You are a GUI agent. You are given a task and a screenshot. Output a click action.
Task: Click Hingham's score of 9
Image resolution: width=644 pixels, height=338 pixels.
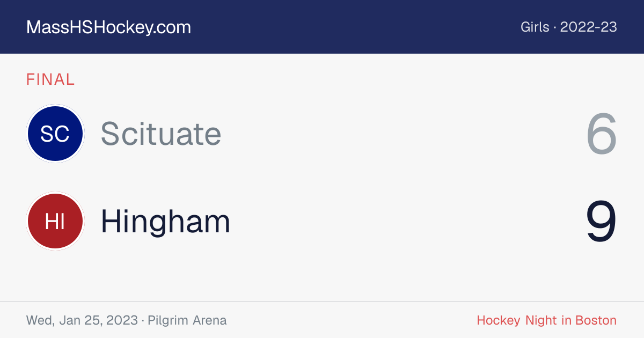pyautogui.click(x=602, y=222)
